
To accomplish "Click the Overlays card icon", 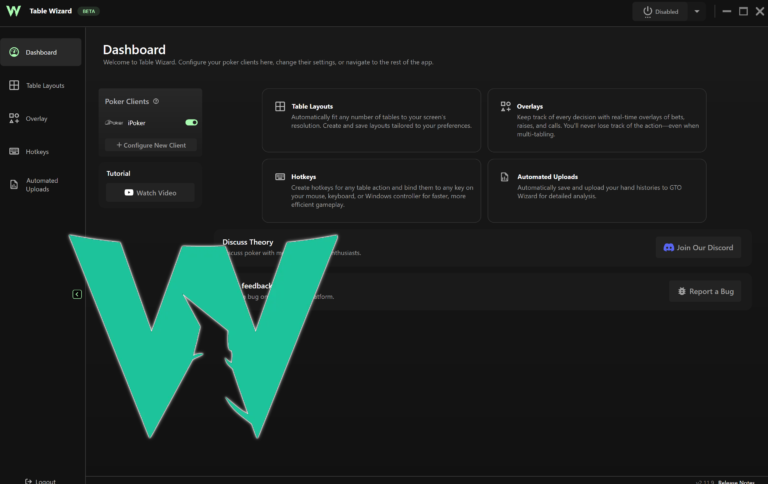I will click(505, 106).
